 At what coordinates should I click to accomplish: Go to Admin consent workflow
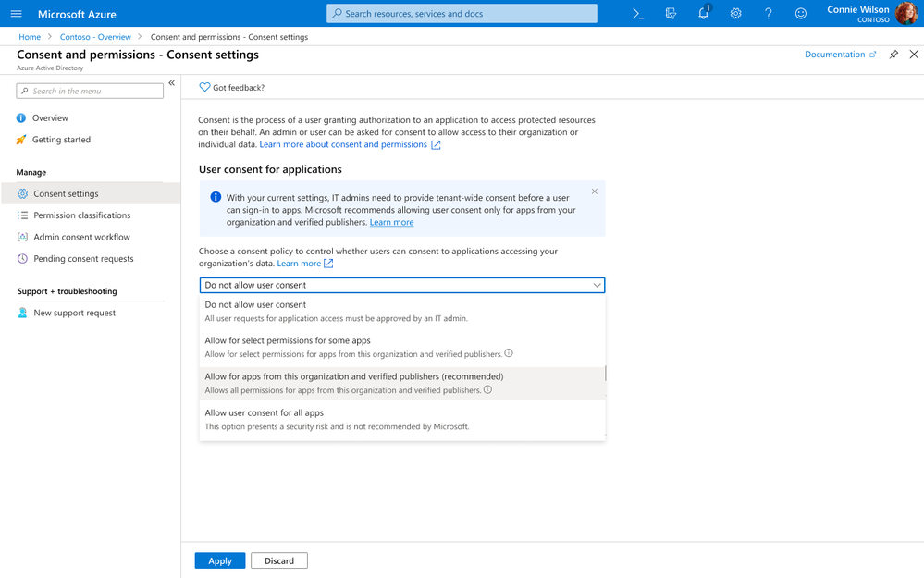click(x=81, y=237)
